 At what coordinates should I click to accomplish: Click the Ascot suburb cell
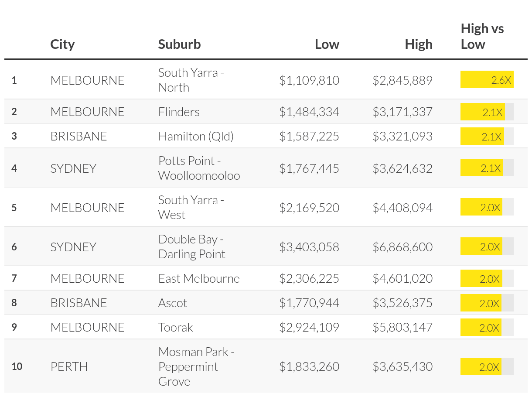(173, 303)
